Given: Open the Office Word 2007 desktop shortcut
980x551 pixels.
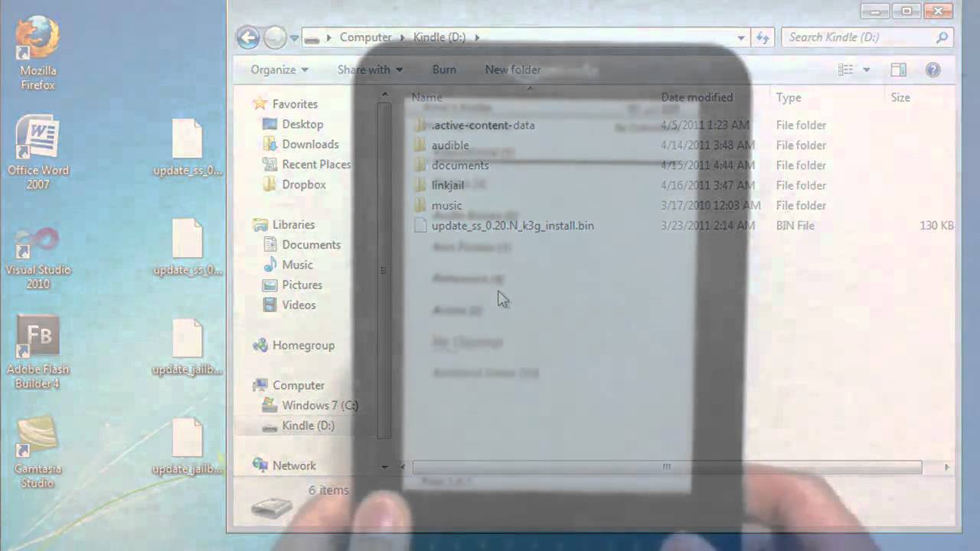Looking at the screenshot, I should 38,153.
